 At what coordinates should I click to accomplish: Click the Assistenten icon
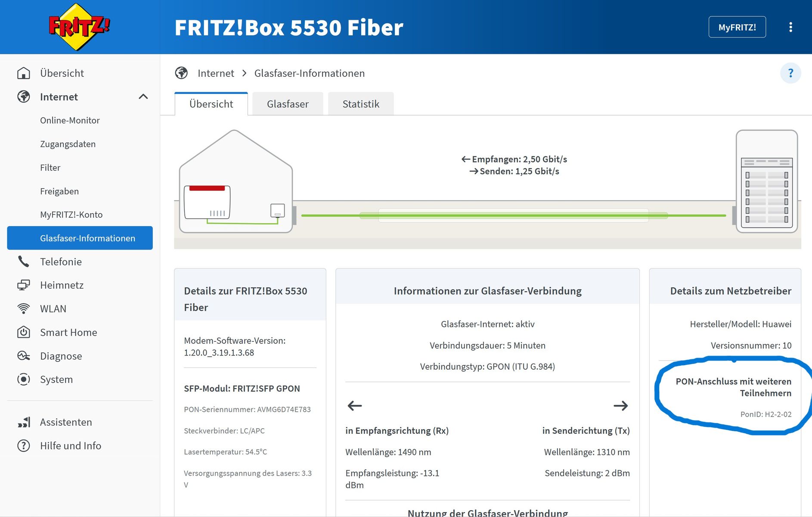24,422
